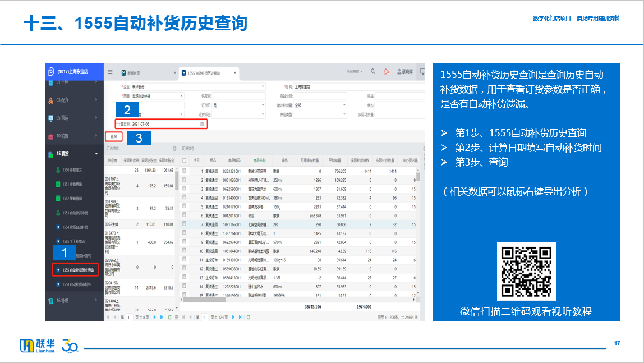Screen dimensions: 644x363
Task: Expand the 16 补差 sidebar group
Action: tap(96, 301)
